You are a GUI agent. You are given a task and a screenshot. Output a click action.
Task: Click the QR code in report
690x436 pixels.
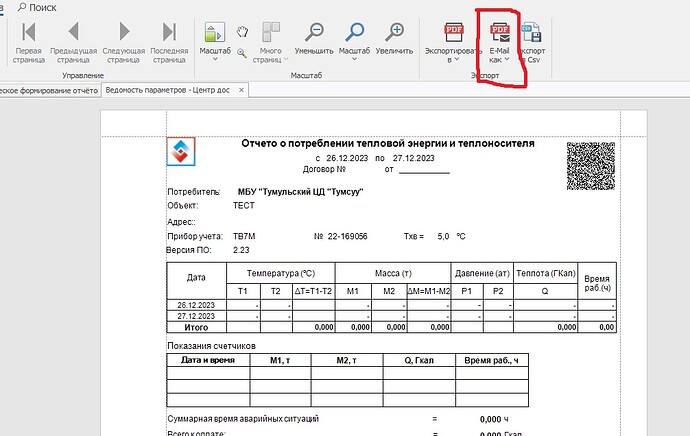point(591,166)
